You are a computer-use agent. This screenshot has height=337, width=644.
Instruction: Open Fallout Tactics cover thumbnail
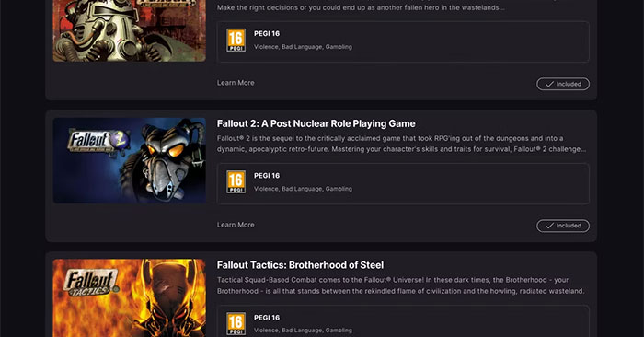(130, 298)
